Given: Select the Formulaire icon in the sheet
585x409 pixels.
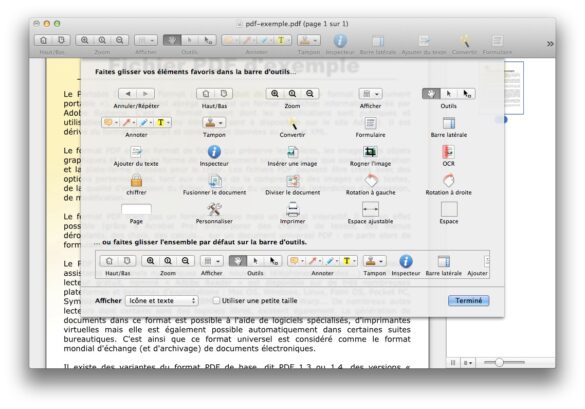Looking at the screenshot, I should [370, 123].
